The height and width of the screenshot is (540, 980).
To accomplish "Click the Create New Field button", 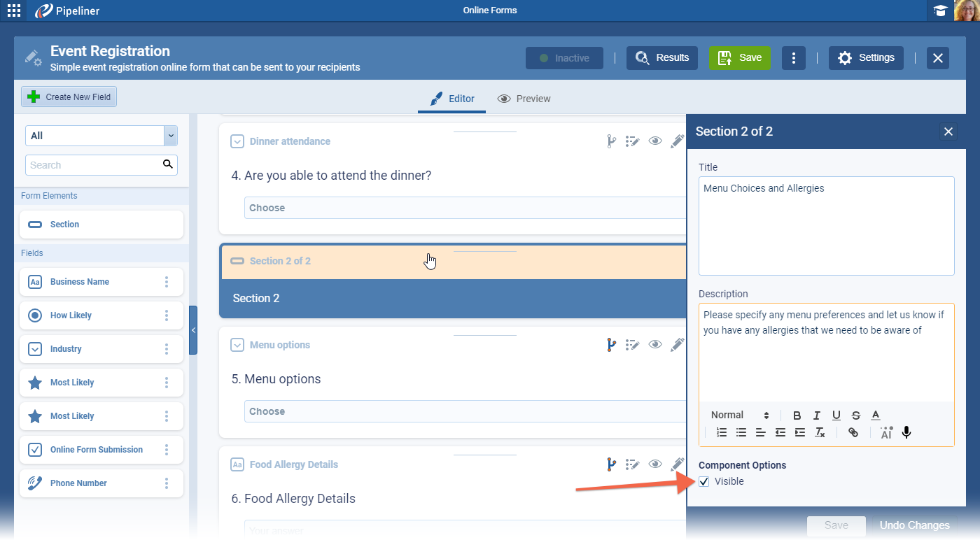I will (x=69, y=97).
